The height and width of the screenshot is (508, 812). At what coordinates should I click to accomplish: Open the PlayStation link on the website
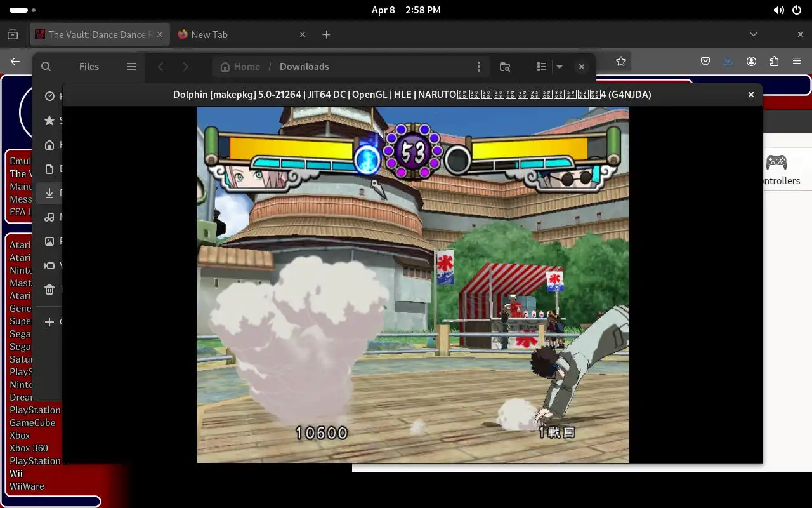point(35,410)
